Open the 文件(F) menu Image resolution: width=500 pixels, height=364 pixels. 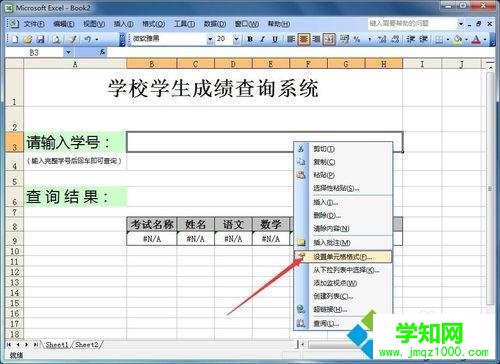pos(34,24)
